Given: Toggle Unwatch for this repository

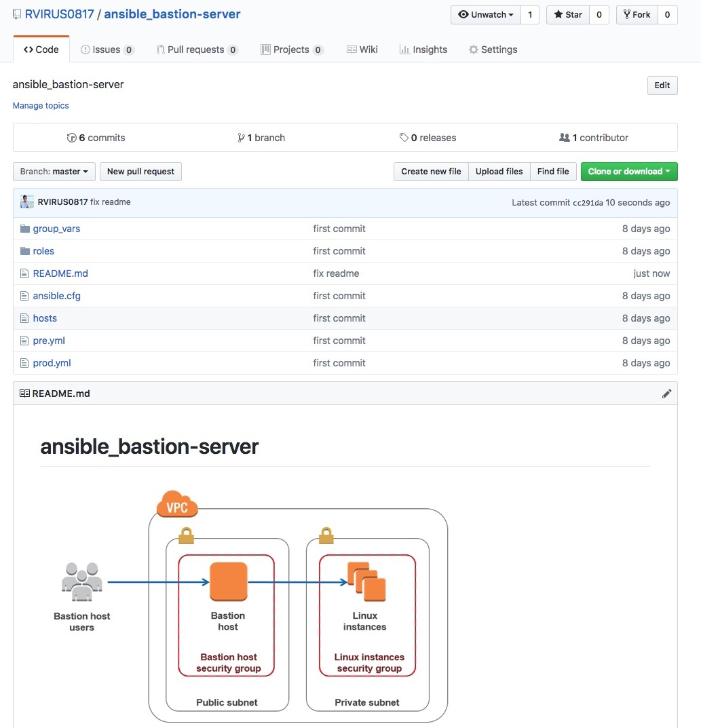Looking at the screenshot, I should tap(486, 15).
